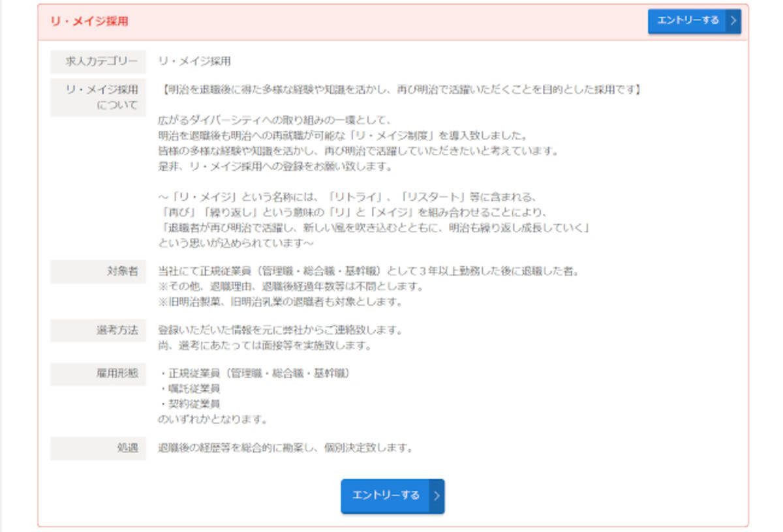Click the リ・メイジ採用について label cell
Screen dimensions: 783x532
click(x=99, y=97)
